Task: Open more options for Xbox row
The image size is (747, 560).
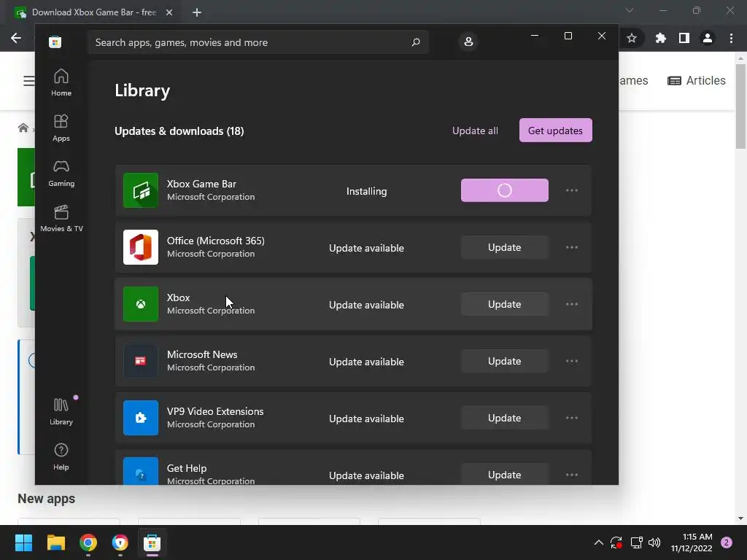Action: pos(572,304)
